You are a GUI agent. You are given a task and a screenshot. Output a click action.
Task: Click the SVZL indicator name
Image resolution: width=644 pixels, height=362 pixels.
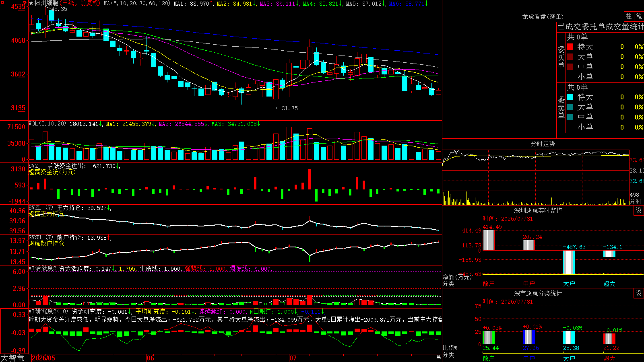[x=35, y=208]
